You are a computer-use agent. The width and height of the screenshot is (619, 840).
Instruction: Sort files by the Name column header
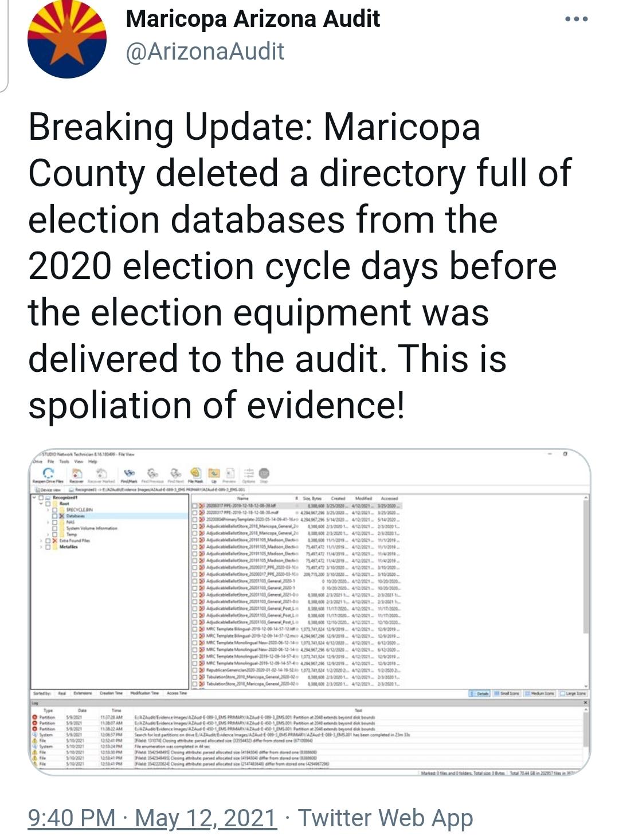click(x=243, y=498)
